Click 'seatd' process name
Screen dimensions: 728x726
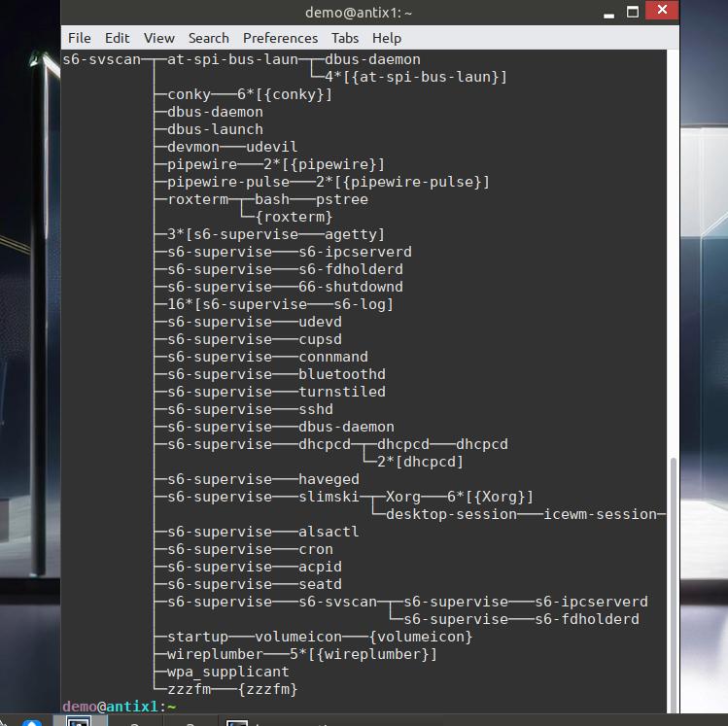320,584
